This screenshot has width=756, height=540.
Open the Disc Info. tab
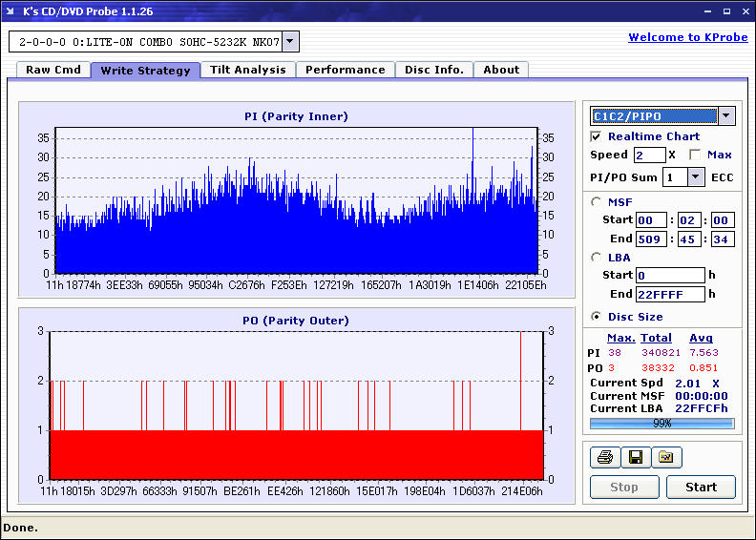click(x=434, y=70)
